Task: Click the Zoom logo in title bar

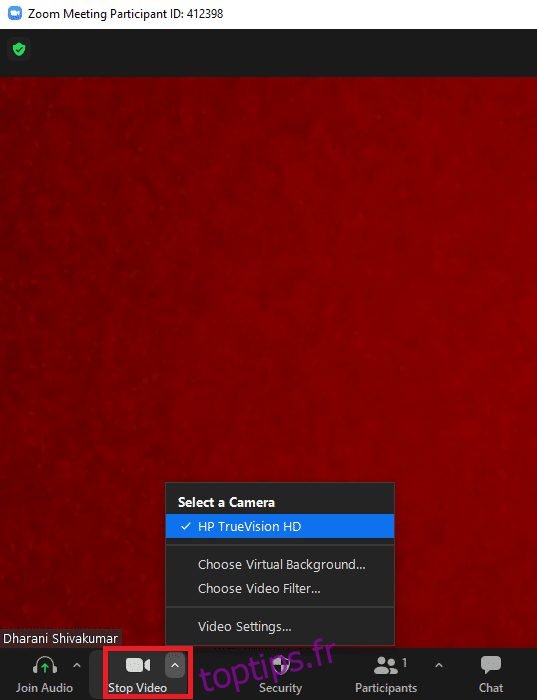Action: tap(15, 13)
